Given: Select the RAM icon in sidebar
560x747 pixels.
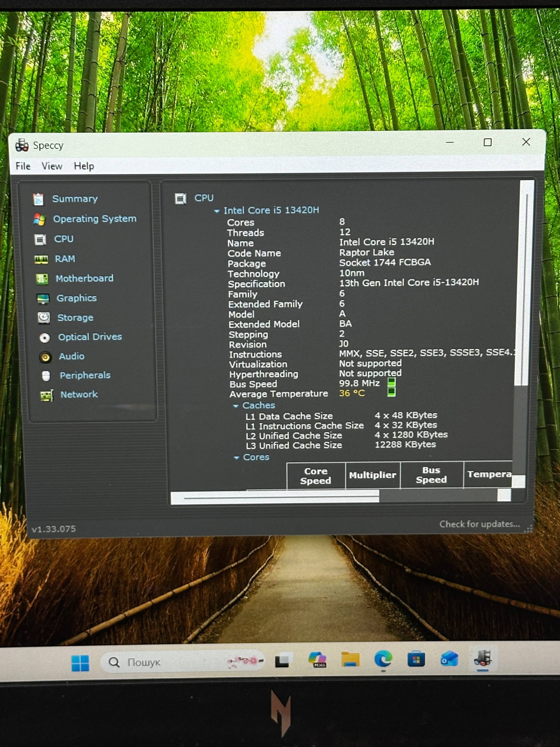Looking at the screenshot, I should (41, 259).
